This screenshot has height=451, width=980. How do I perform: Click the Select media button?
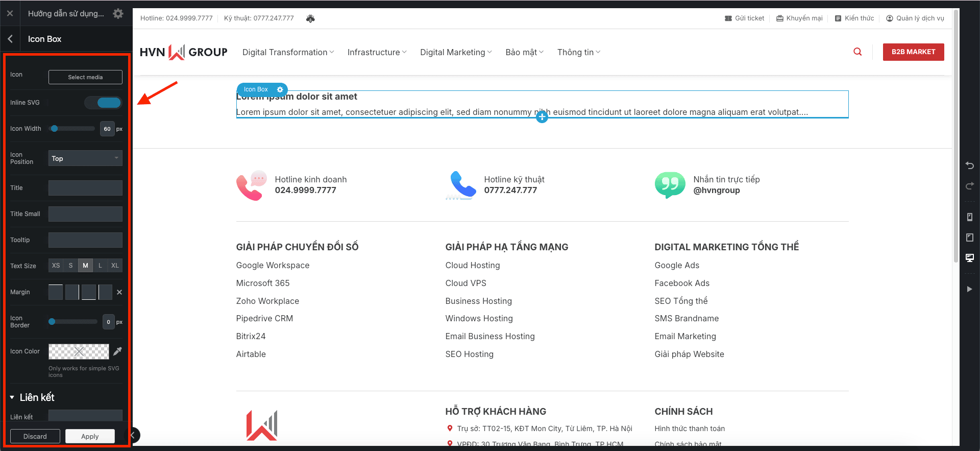click(85, 77)
